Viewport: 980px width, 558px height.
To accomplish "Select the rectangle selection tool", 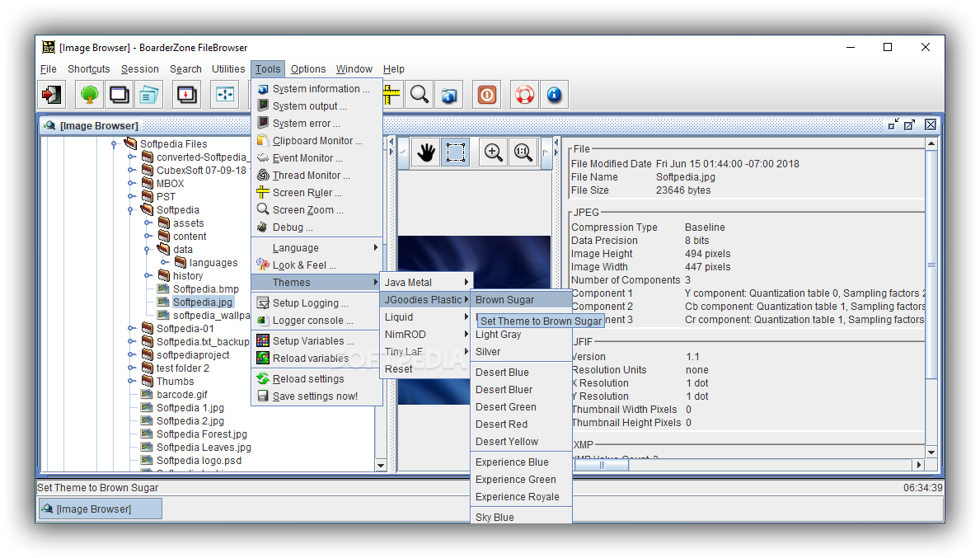I will tap(456, 152).
